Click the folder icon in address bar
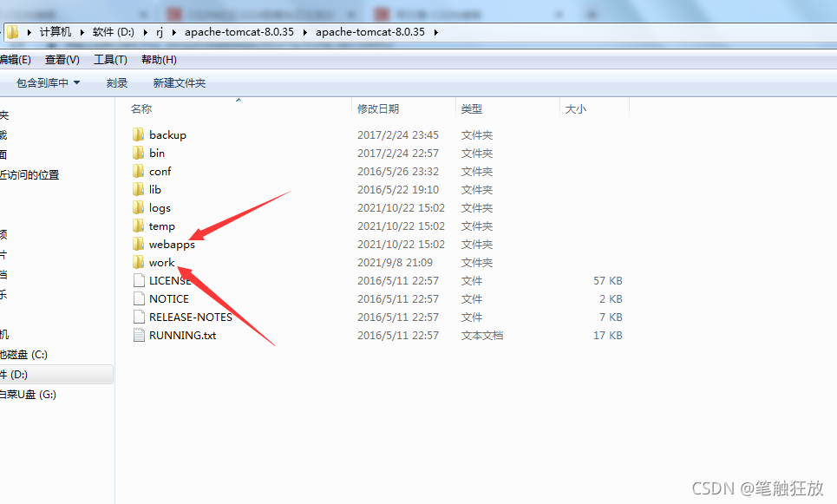Image resolution: width=837 pixels, height=504 pixels. tap(12, 32)
